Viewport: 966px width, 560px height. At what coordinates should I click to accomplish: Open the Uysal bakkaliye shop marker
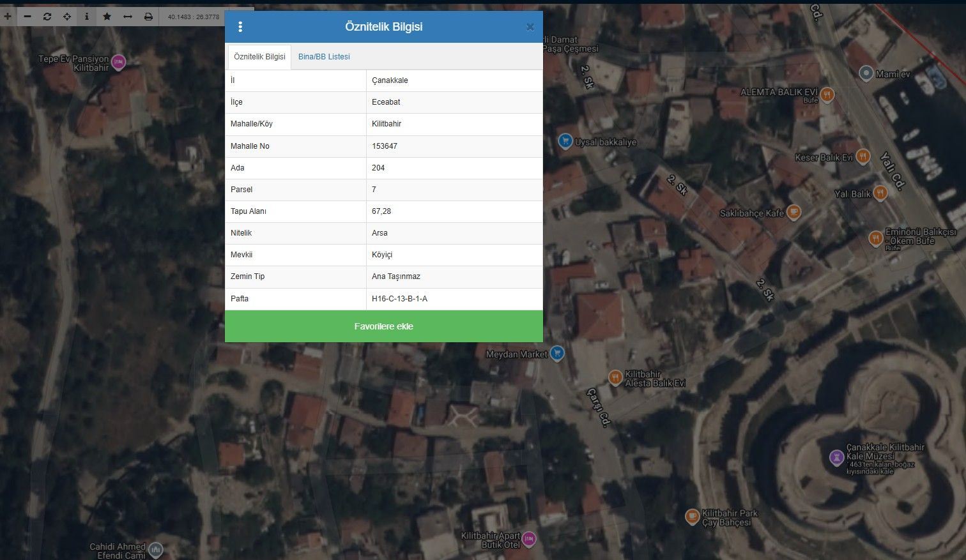pyautogui.click(x=565, y=141)
